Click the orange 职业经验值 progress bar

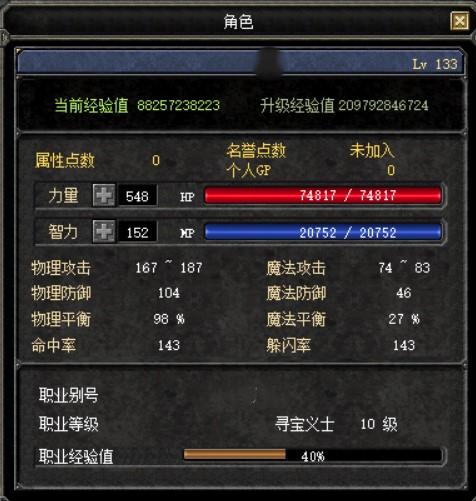[313, 455]
